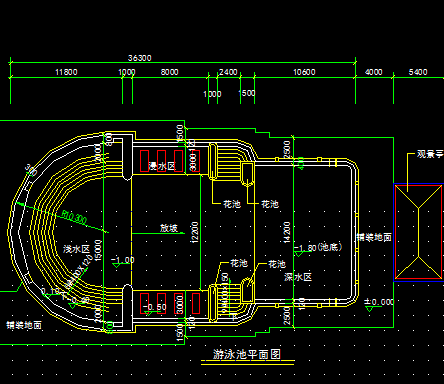Image resolution: width=444 pixels, height=384 pixels.
Task: Select the vertical 14200 dimension text
Action: (287, 232)
